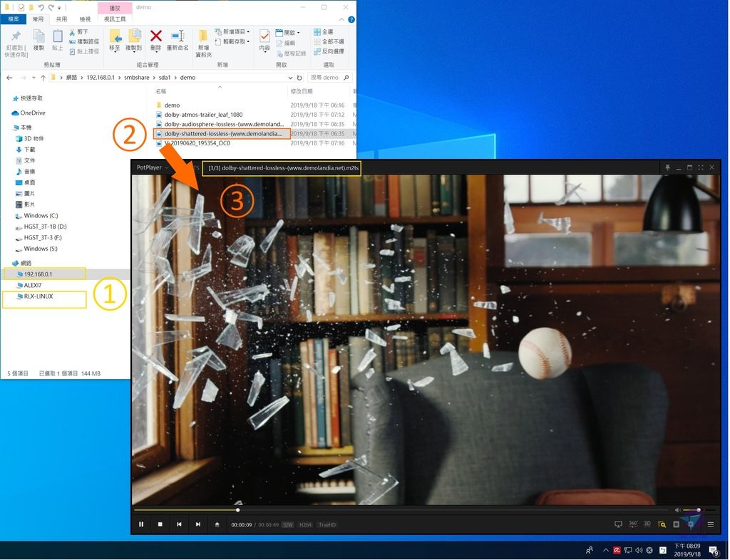The width and height of the screenshot is (730, 560).
Task: Pause the video in PotPlayer
Action: pos(141,524)
